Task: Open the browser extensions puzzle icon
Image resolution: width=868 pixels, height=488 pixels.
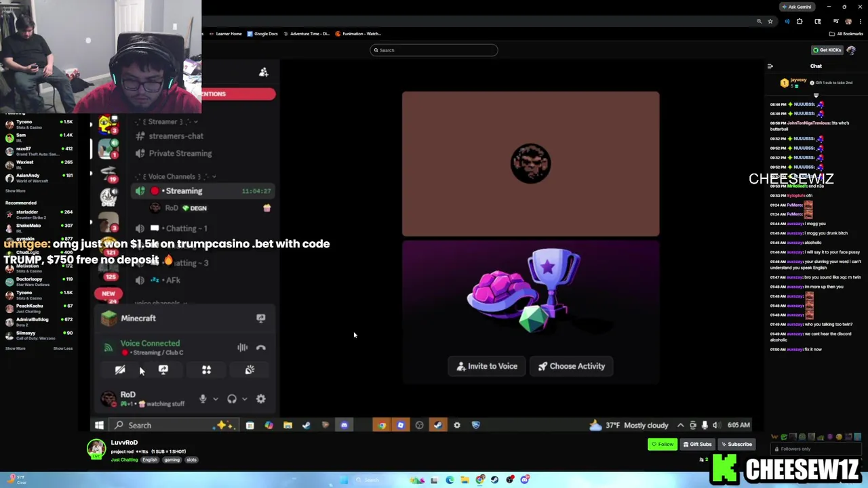Action: pos(800,22)
